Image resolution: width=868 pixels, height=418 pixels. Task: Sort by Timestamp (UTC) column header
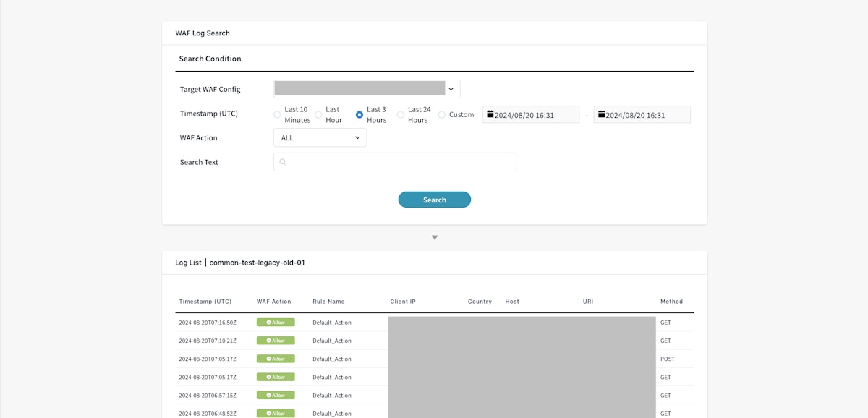205,302
